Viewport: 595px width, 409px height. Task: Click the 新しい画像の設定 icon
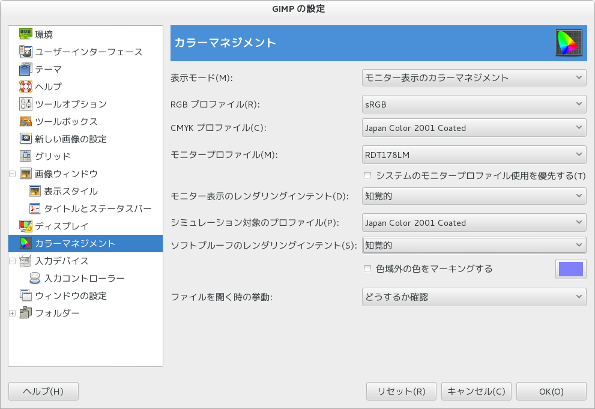25,139
